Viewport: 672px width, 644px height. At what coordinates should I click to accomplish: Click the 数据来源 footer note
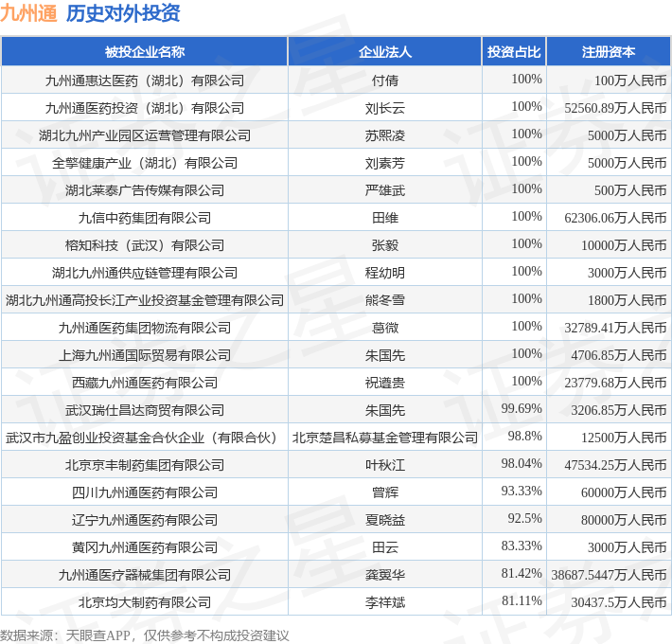point(145,635)
